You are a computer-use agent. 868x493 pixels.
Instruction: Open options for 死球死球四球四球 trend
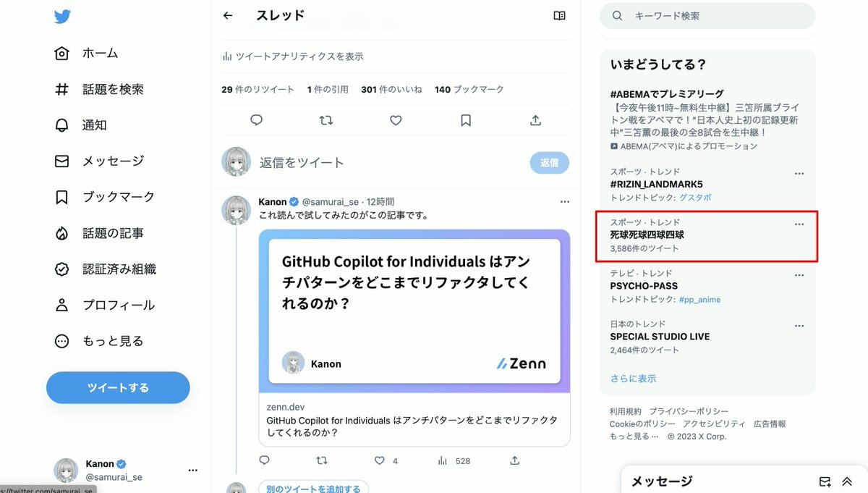coord(799,224)
